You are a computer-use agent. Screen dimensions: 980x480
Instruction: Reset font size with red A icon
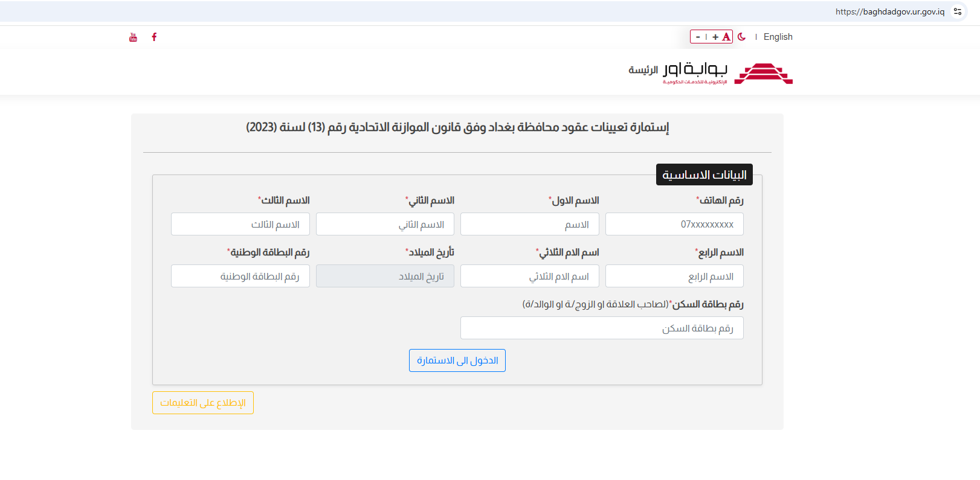pos(726,37)
